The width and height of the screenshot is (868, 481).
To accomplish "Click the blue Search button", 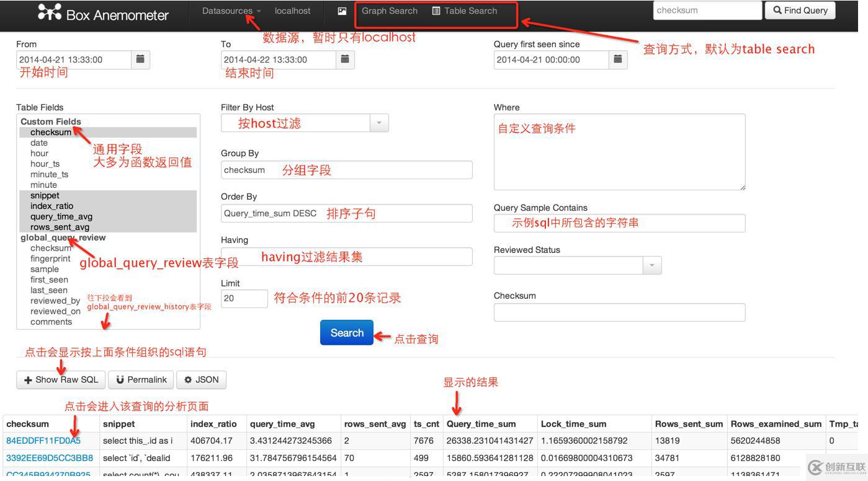I will tap(347, 333).
